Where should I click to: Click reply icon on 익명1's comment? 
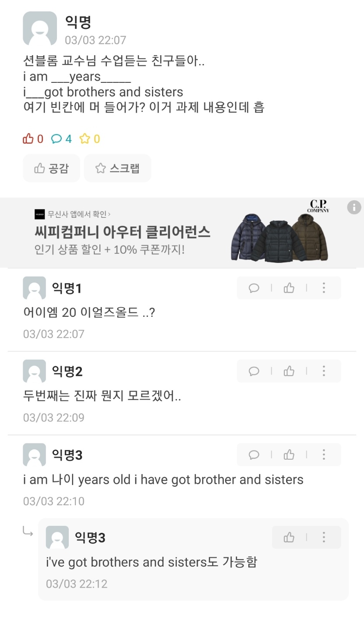pos(254,288)
